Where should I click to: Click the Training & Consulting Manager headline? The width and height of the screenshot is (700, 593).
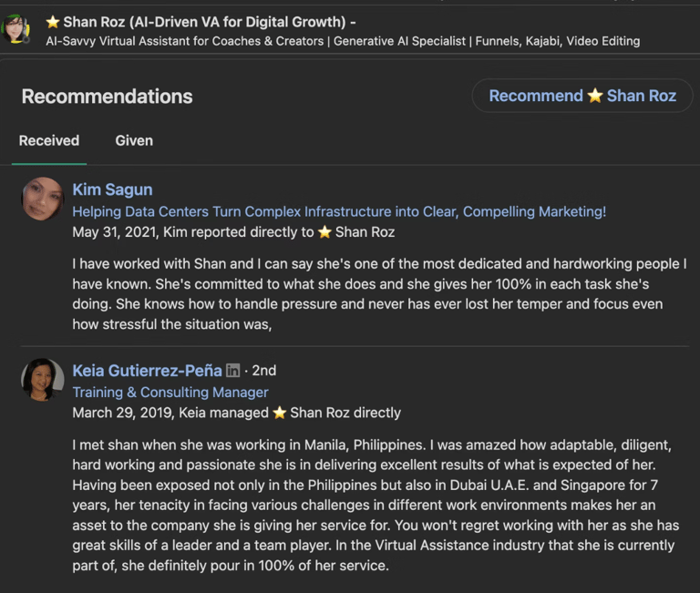point(170,392)
